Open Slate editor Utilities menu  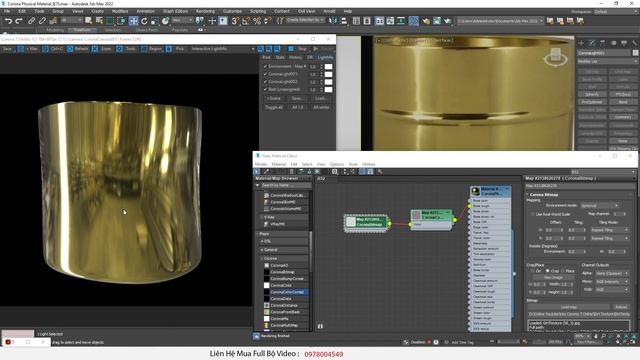368,164
